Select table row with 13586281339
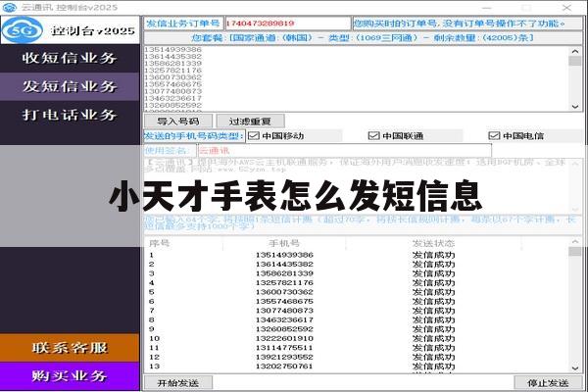The image size is (588, 392). (x=357, y=273)
